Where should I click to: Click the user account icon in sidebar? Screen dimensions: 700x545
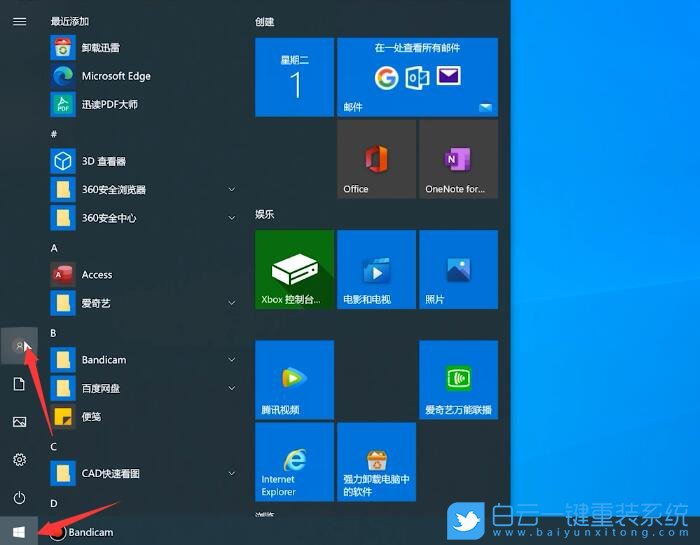coord(19,346)
